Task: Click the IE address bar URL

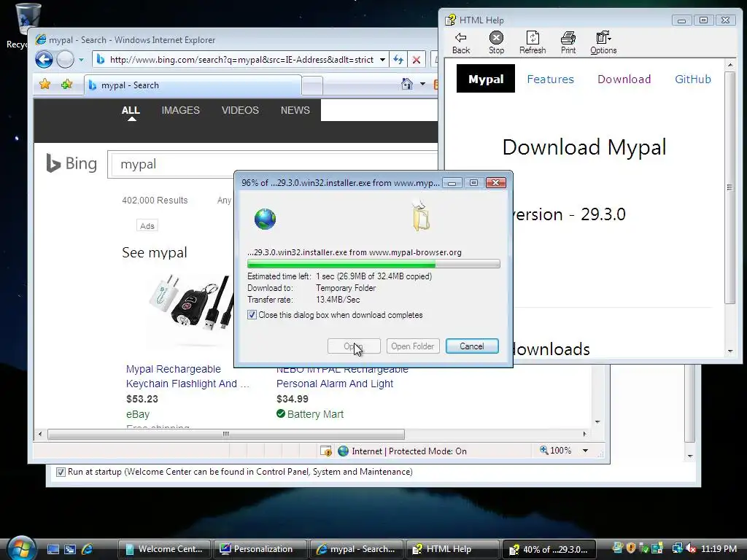Action: tap(241, 60)
